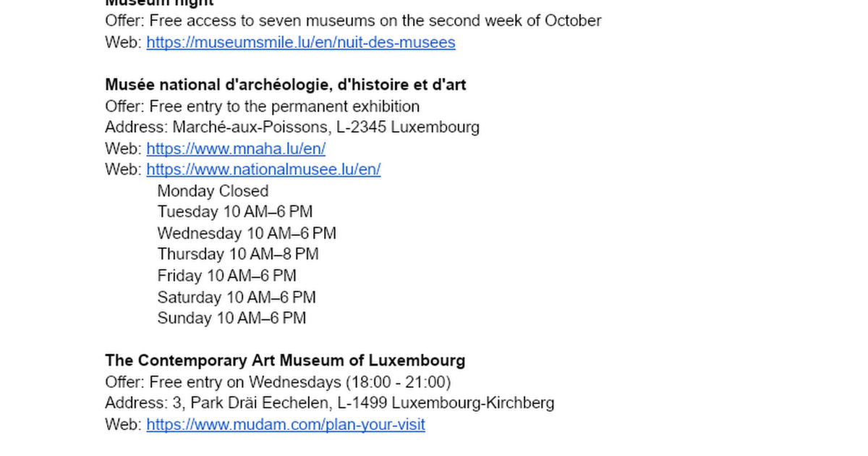Open the mudam.com plan-your-visit link

(286, 425)
